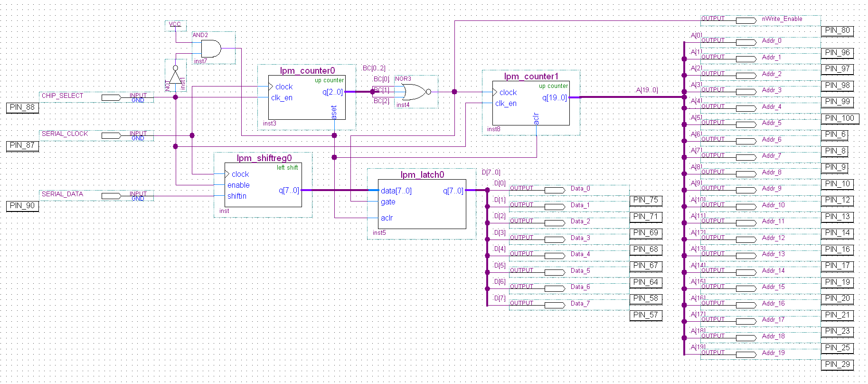Click the q[19..0] output on lpm_counter1

click(555, 98)
